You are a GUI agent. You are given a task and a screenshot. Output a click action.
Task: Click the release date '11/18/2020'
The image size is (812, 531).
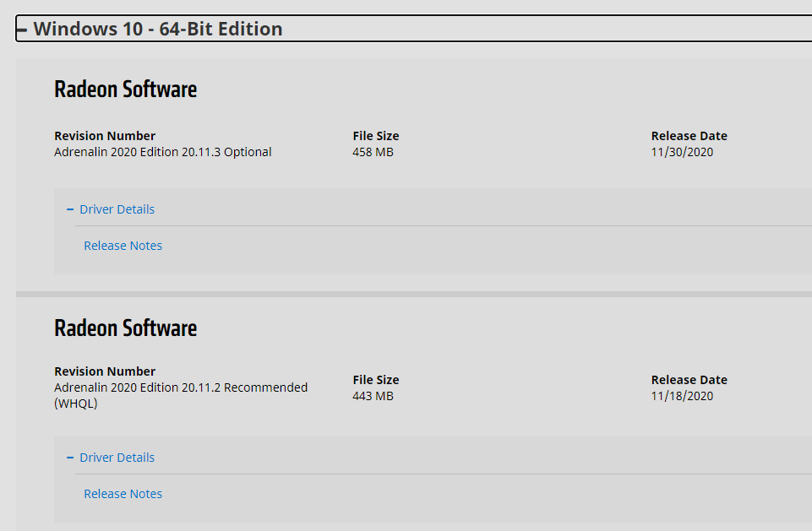click(682, 396)
